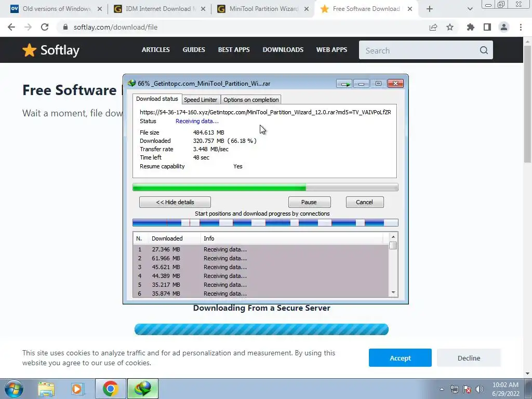The height and width of the screenshot is (399, 532).
Task: Maximize the IDM download dialog
Action: coord(378,84)
